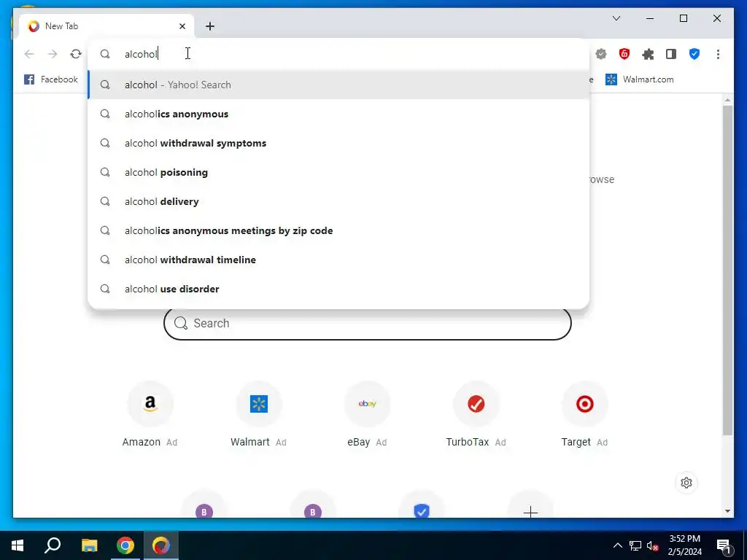Open the three-dot browser menu
747x560 pixels.
coord(718,54)
